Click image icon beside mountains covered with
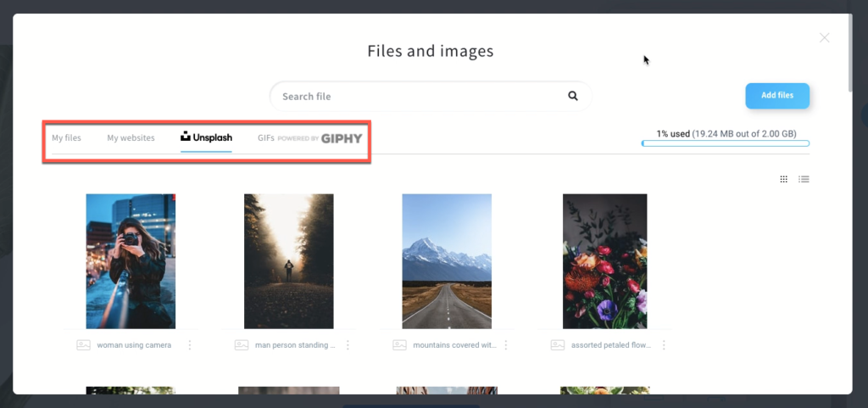Viewport: 868px width, 408px height. tap(400, 345)
